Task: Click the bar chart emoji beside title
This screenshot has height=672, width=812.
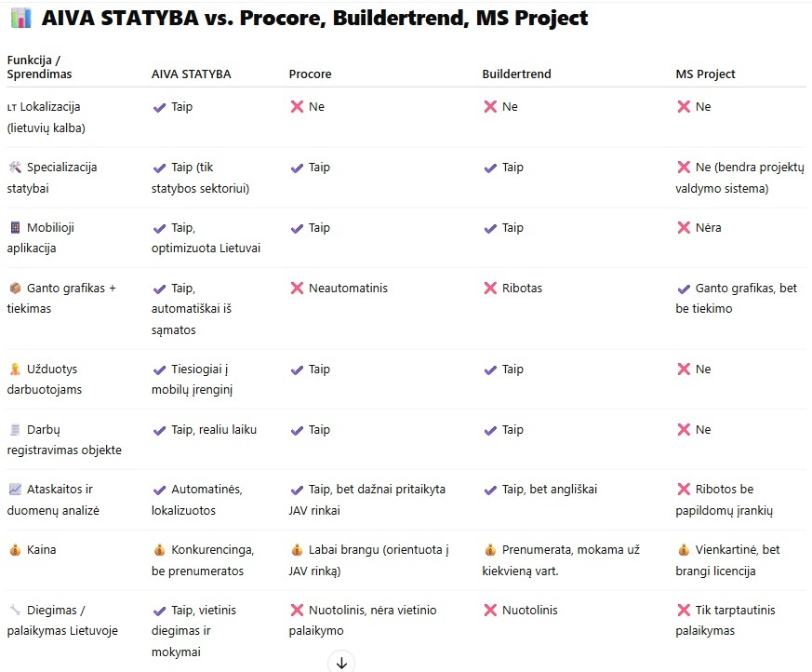Action: (x=20, y=18)
